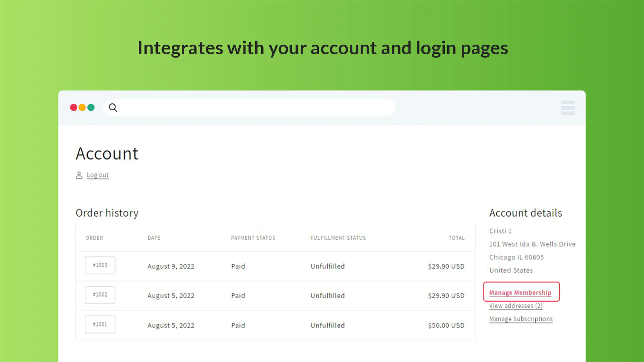Image resolution: width=644 pixels, height=362 pixels.
Task: Click the Account page heading
Action: click(x=107, y=154)
